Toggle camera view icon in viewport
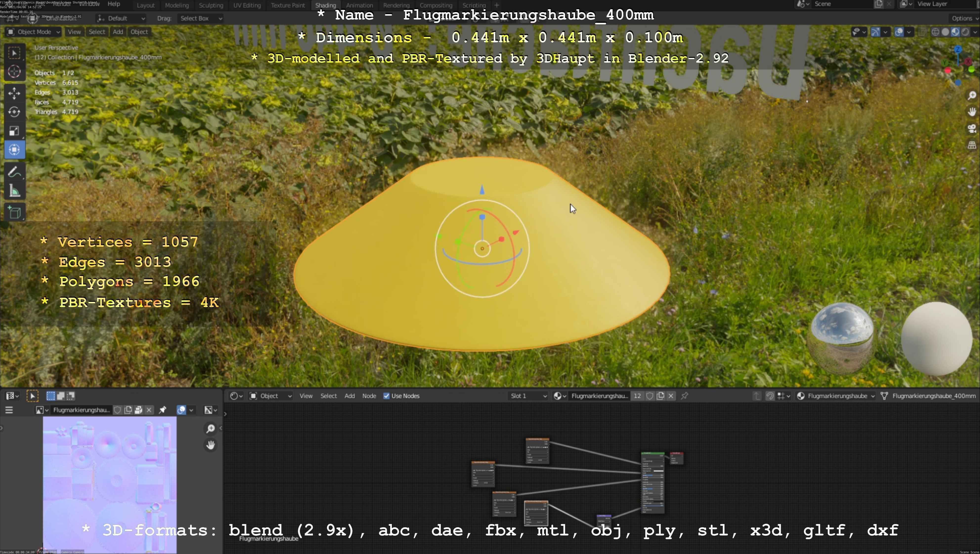The width and height of the screenshot is (980, 554). 972,129
